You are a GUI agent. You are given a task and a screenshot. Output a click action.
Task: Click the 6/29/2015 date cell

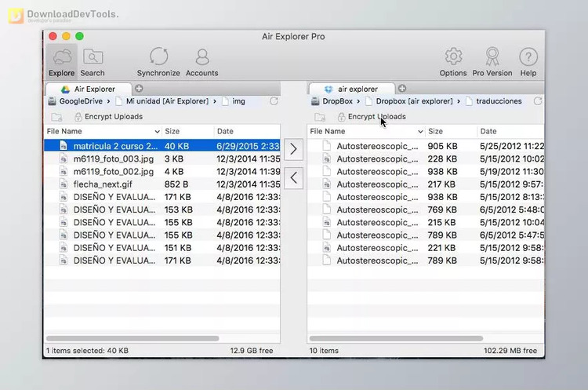click(x=248, y=146)
